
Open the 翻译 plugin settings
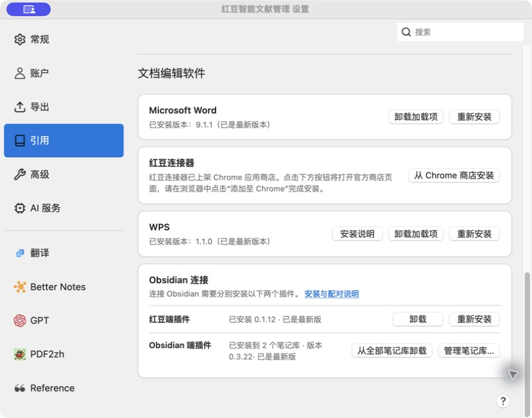64,253
